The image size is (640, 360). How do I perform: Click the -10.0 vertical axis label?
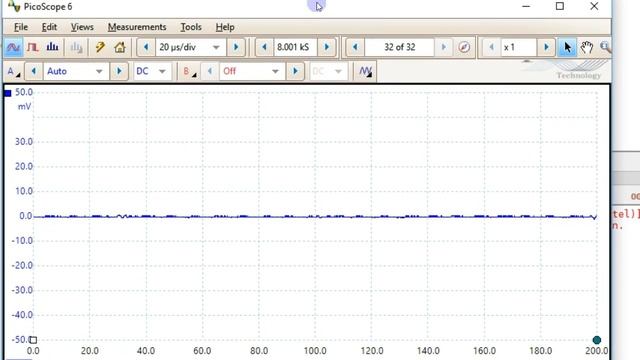[x=22, y=241]
